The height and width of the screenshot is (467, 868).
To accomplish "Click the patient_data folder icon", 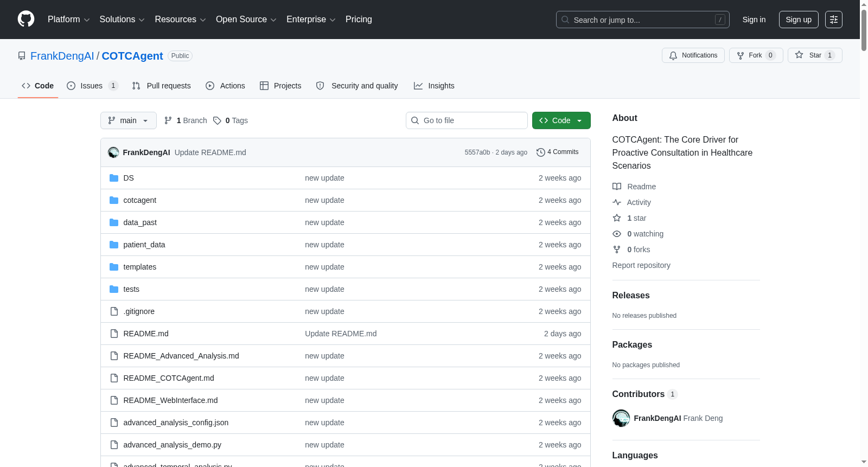I will click(x=114, y=245).
